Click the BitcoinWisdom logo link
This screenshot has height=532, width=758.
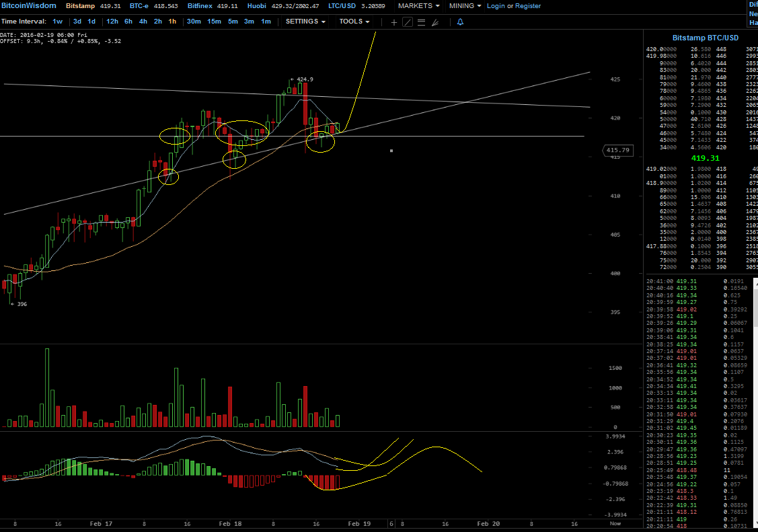pyautogui.click(x=28, y=6)
